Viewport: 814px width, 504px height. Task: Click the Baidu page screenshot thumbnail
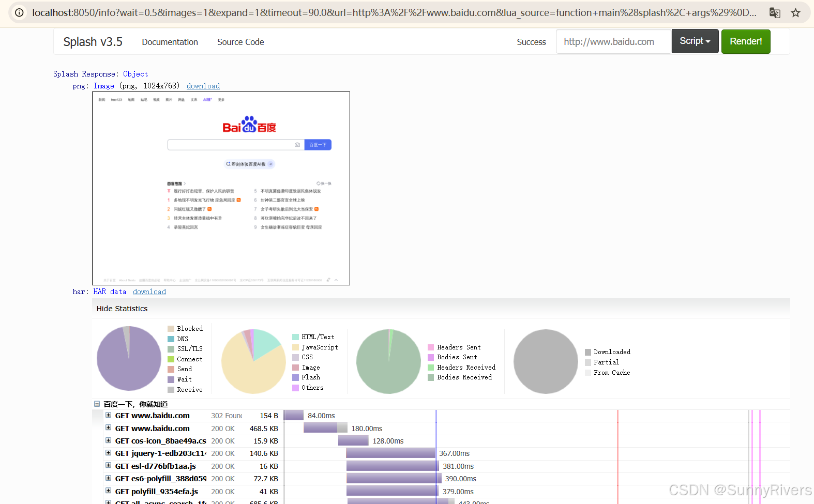pos(221,188)
